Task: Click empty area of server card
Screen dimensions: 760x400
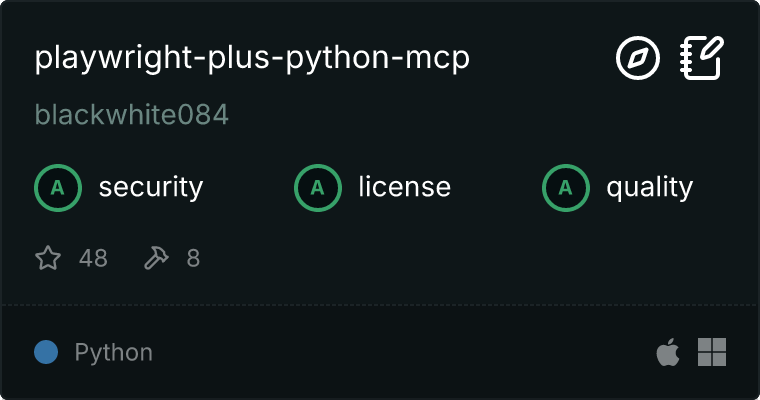Action: 460,259
